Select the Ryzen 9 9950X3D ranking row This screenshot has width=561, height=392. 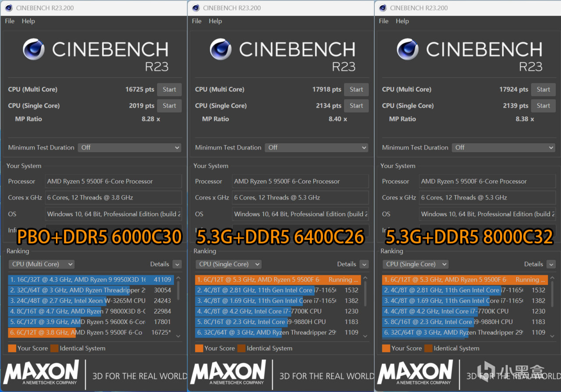point(91,280)
